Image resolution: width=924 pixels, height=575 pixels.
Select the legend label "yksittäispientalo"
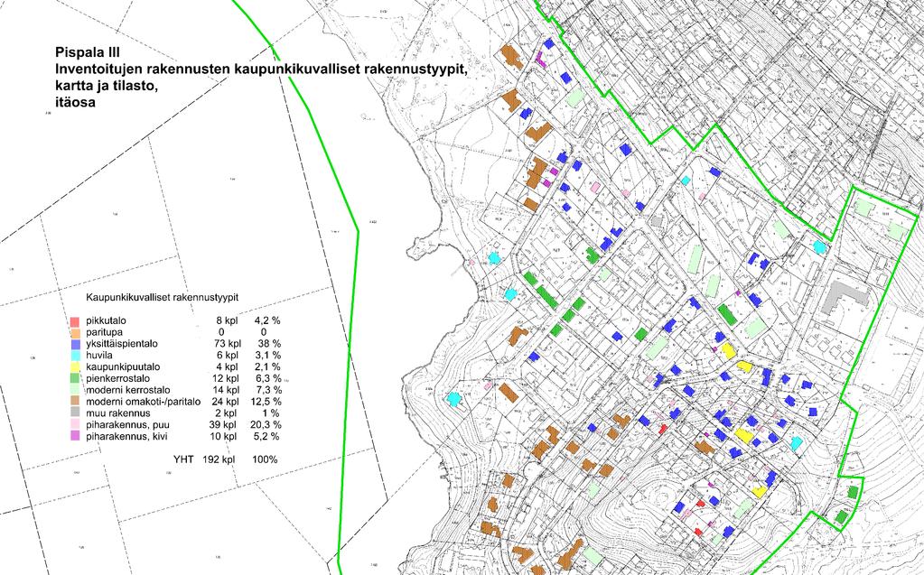122,344
